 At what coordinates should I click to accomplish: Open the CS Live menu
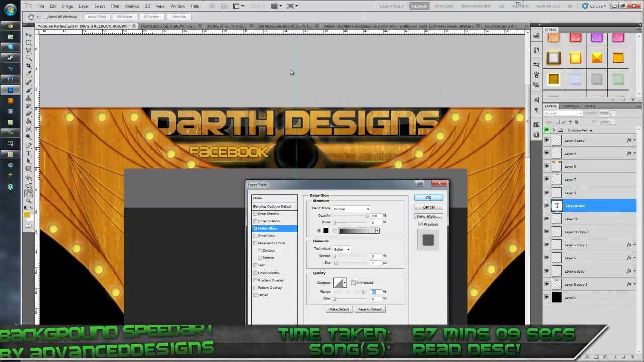pos(594,6)
